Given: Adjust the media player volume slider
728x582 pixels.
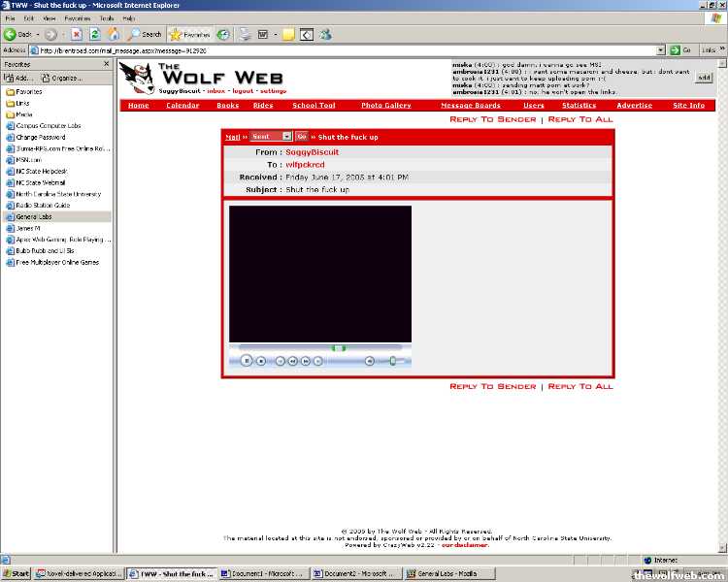Looking at the screenshot, I should (392, 361).
